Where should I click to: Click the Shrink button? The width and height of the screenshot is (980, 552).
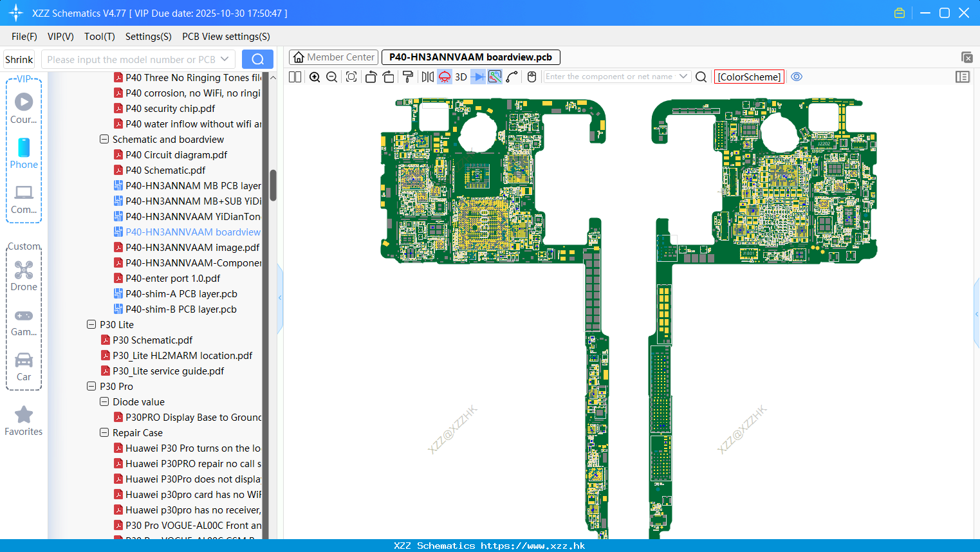pos(19,59)
